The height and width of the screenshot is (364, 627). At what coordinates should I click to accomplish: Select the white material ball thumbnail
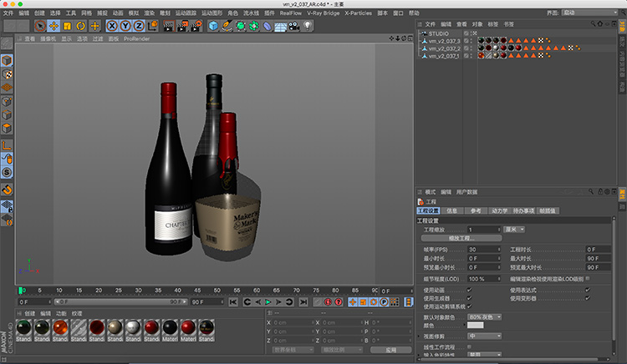pos(133,327)
